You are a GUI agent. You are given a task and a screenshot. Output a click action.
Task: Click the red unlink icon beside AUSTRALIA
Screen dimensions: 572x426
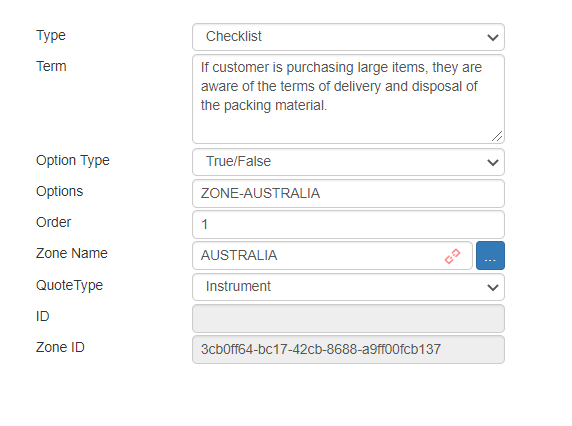pos(452,256)
